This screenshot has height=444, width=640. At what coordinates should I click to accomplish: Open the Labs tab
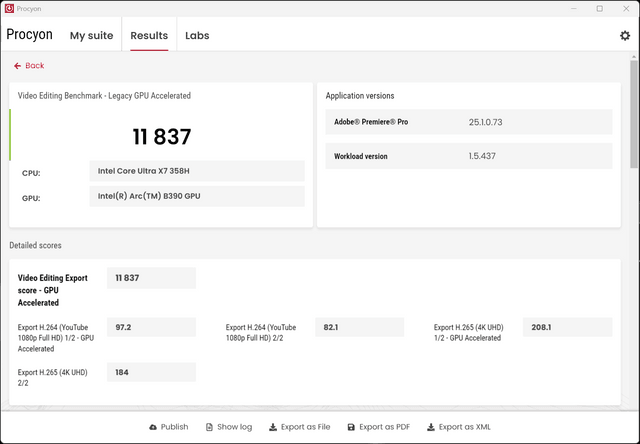tap(197, 36)
